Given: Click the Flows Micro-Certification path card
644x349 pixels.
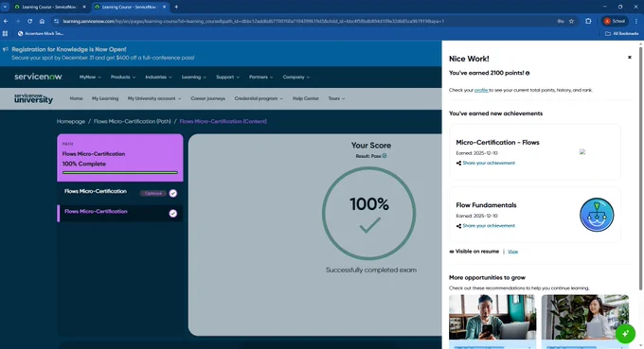Looking at the screenshot, I should pos(120,158).
